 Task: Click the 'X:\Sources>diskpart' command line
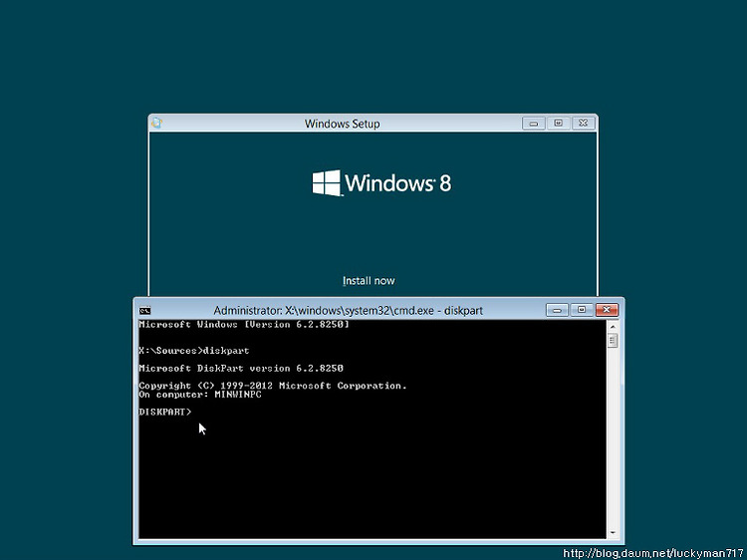(194, 351)
